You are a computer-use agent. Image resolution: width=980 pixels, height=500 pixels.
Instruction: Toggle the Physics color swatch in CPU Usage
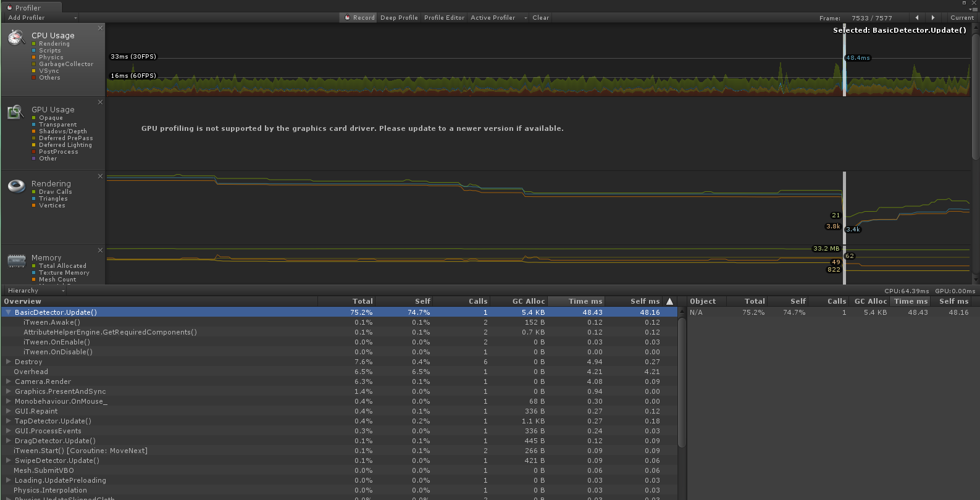[34, 57]
